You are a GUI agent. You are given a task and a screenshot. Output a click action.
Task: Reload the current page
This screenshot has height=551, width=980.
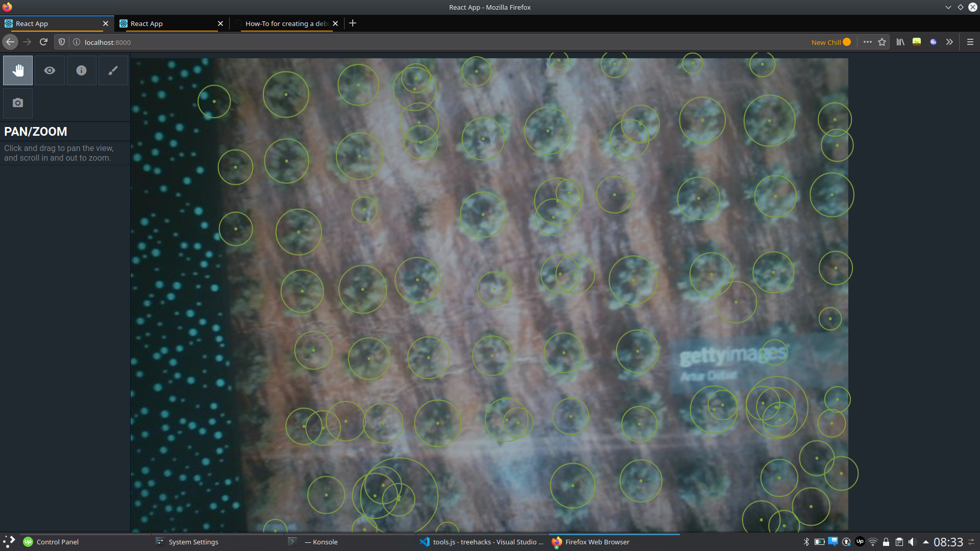pos(43,42)
